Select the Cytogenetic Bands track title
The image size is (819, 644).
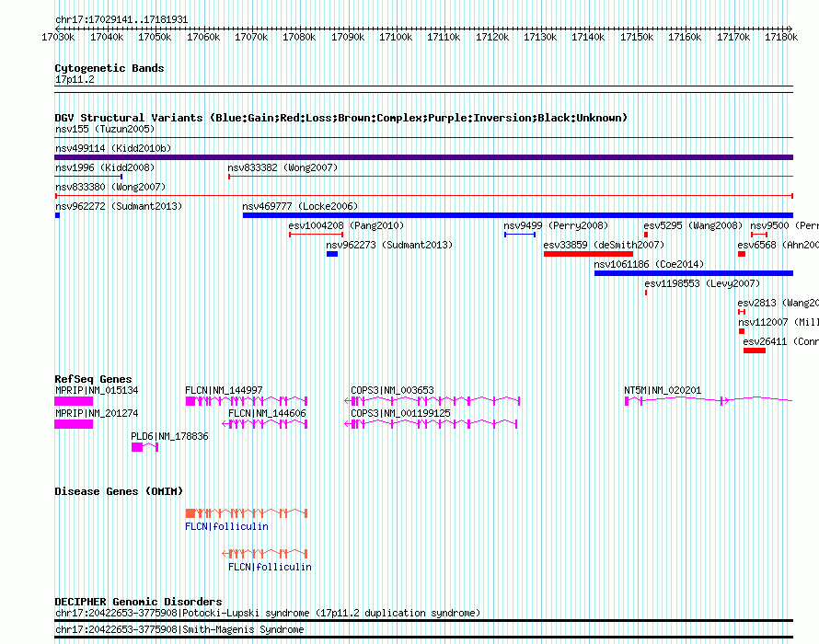(110, 68)
